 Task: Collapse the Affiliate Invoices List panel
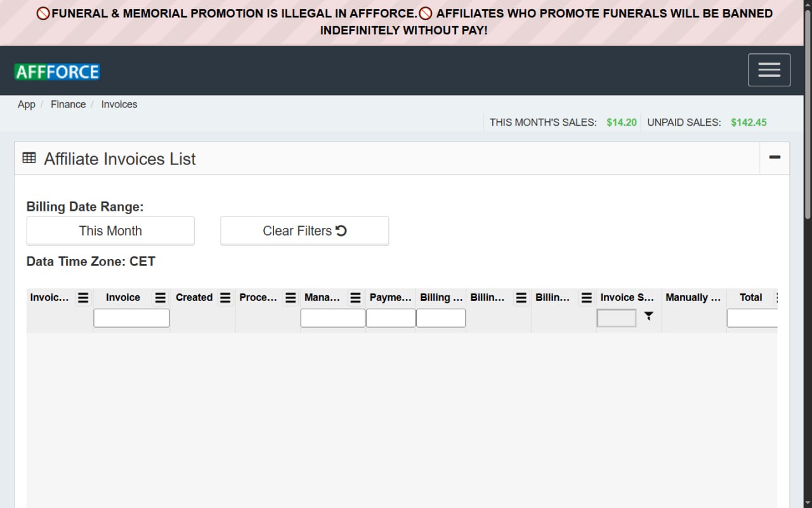775,157
